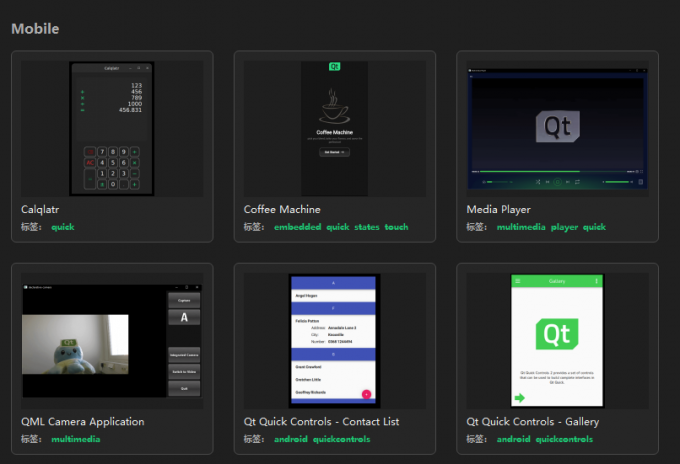This screenshot has width=680, height=464.
Task: Select "android" tag under Contact List example
Action: coord(290,439)
